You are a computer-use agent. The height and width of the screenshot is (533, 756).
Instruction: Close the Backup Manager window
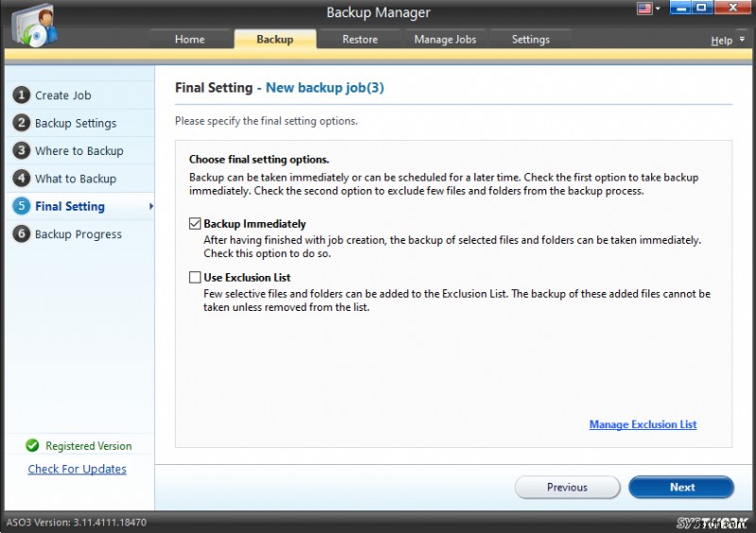click(x=733, y=8)
